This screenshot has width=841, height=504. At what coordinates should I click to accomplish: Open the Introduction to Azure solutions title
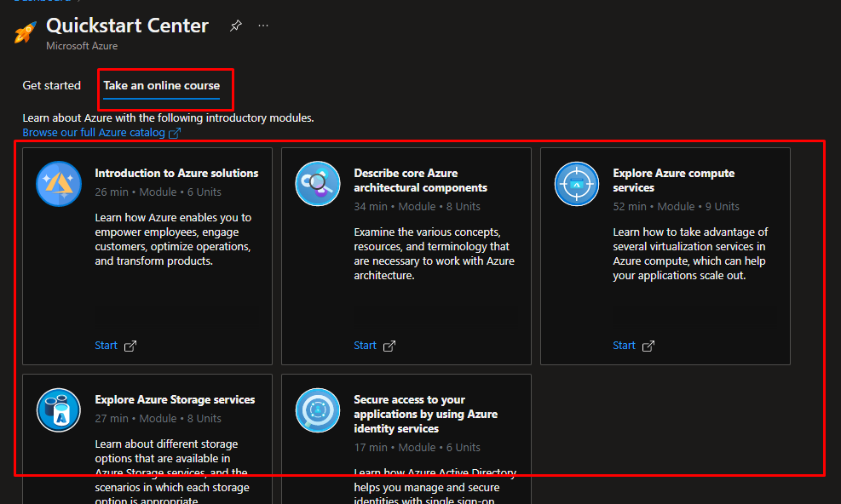(176, 174)
